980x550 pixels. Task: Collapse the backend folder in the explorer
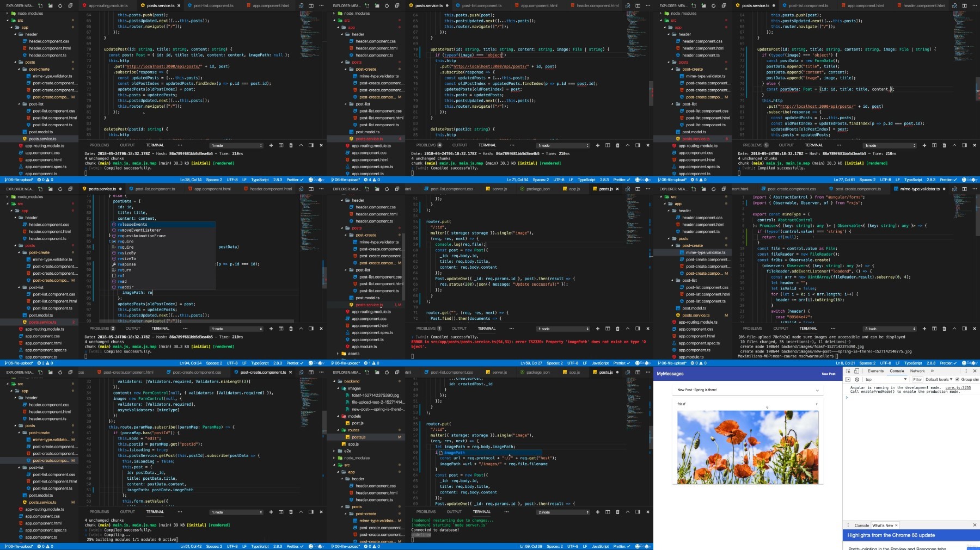tap(351, 381)
